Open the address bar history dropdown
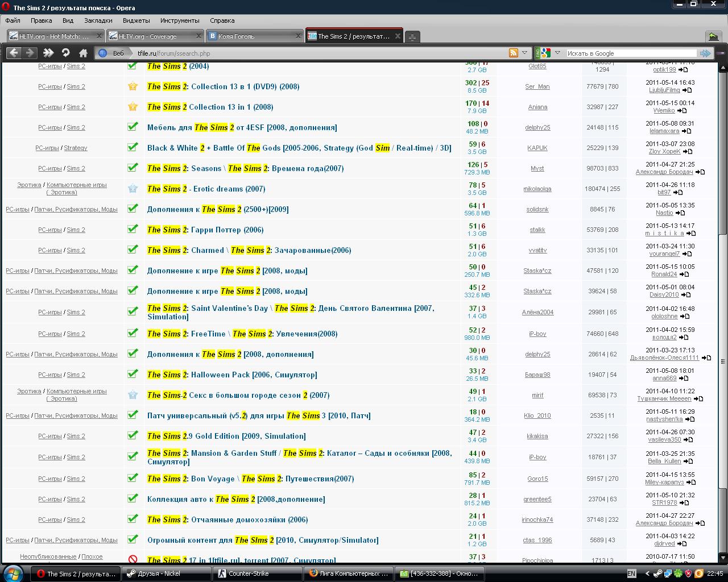Image resolution: width=728 pixels, height=582 pixels. click(525, 53)
